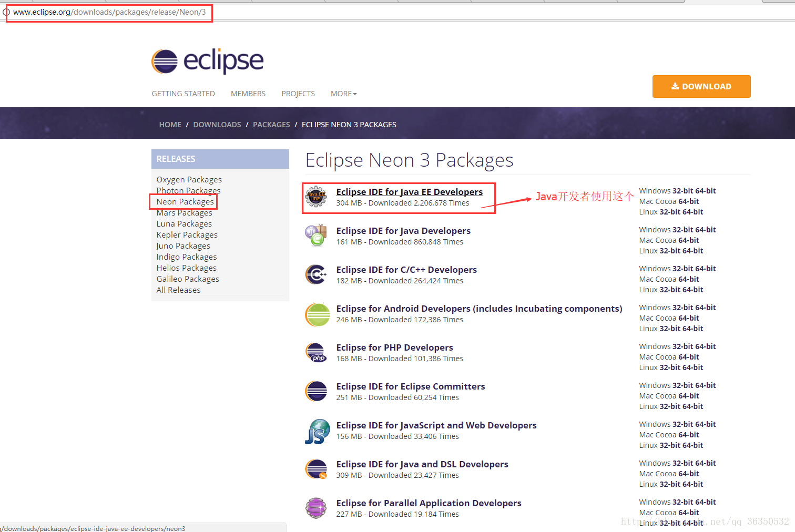Open Oxygen Packages release

point(189,180)
